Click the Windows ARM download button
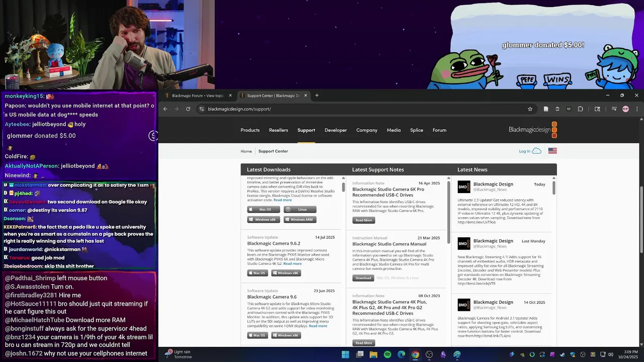 [300, 220]
